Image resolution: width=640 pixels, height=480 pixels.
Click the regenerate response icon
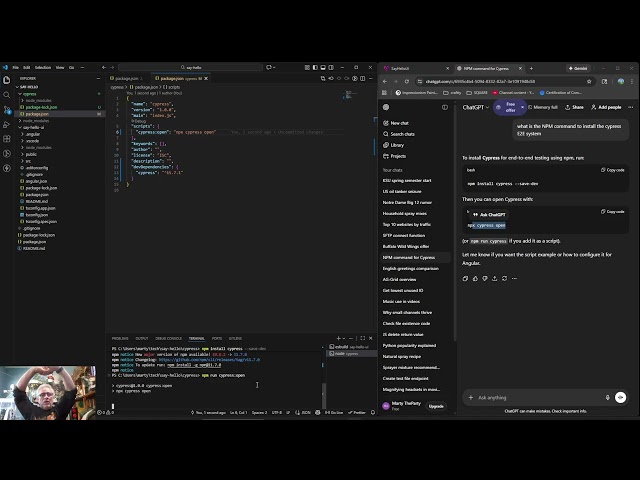(x=504, y=278)
